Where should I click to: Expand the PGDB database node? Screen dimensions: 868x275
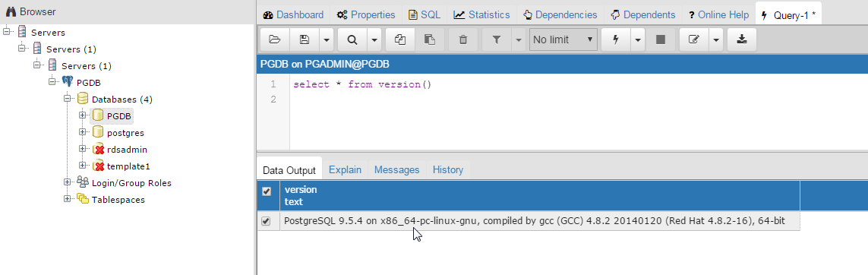(83, 115)
